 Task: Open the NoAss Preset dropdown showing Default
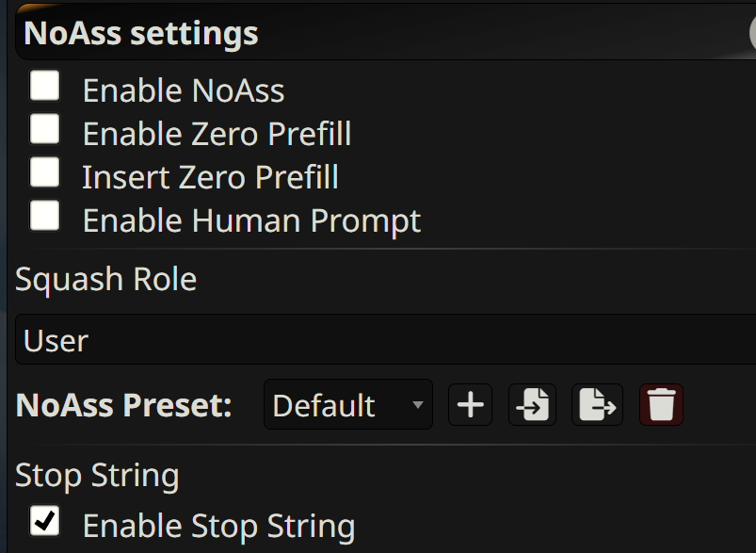347,405
